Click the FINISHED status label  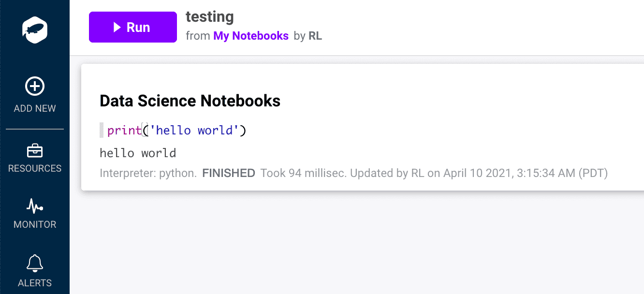click(x=228, y=173)
